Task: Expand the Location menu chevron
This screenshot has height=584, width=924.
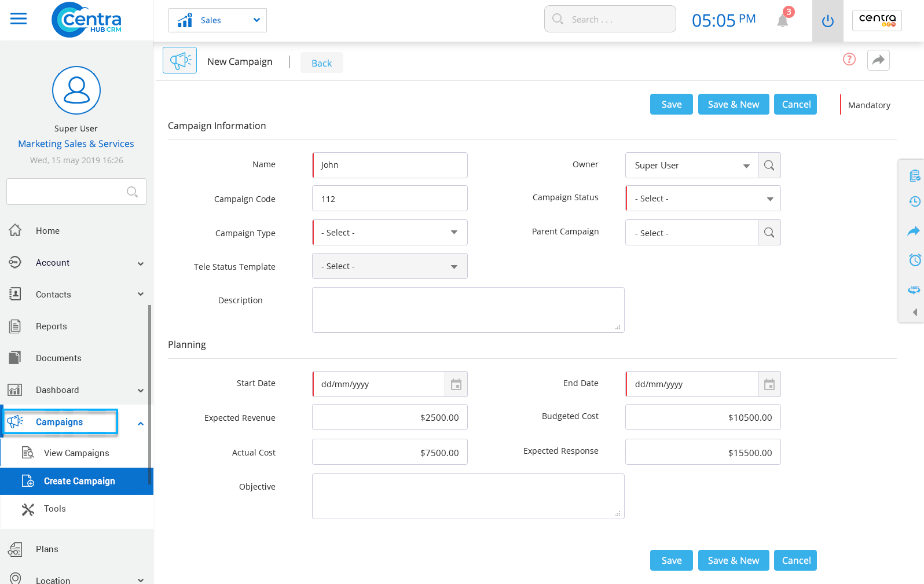Action: click(x=141, y=580)
